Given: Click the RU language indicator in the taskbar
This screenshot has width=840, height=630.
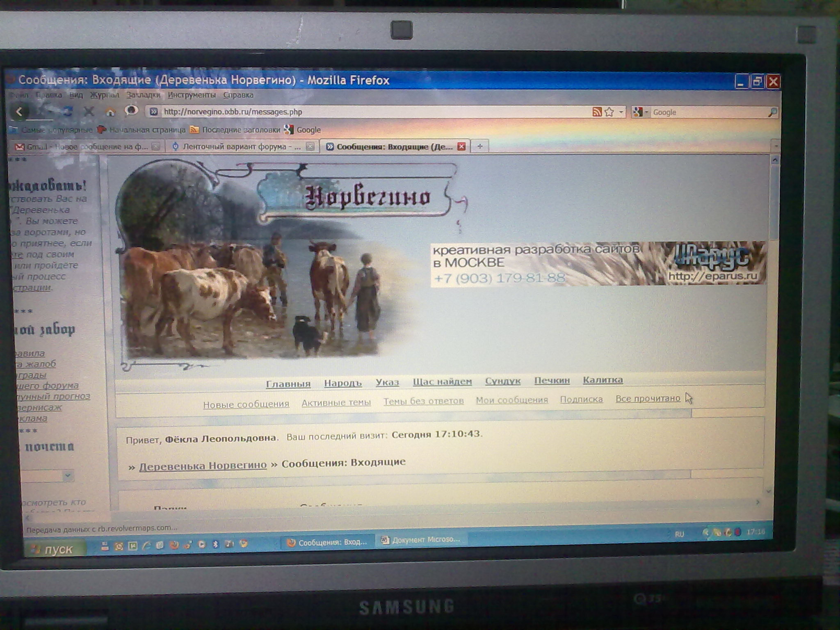Looking at the screenshot, I should click(680, 534).
